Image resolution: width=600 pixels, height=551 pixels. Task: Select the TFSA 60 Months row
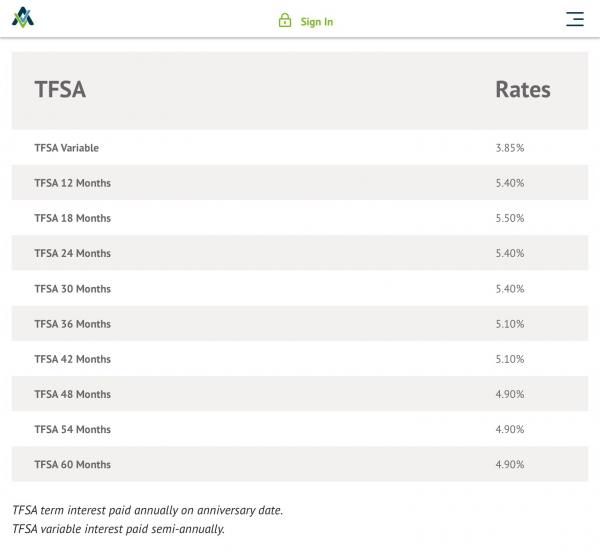click(x=73, y=464)
